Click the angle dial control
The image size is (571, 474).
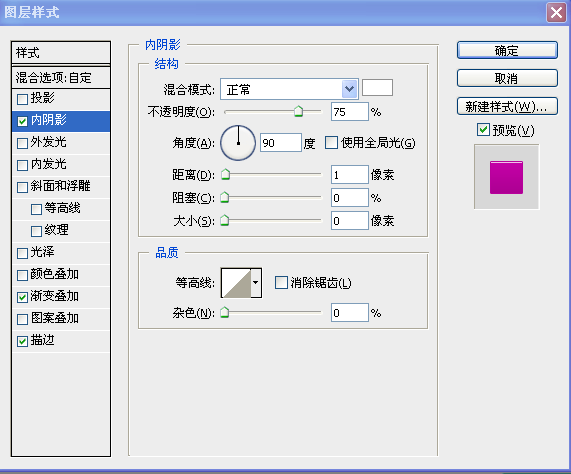point(238,143)
